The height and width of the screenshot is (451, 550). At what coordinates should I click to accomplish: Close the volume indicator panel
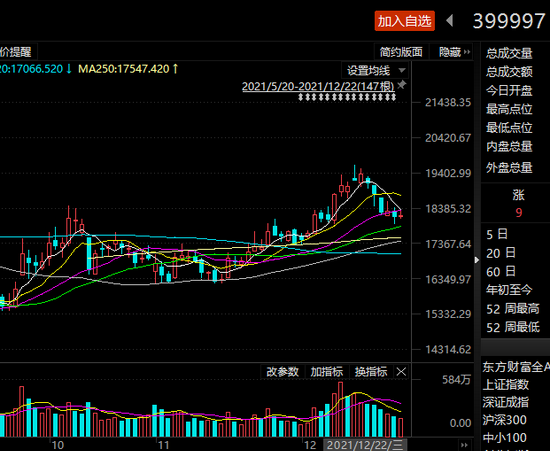pyautogui.click(x=401, y=372)
